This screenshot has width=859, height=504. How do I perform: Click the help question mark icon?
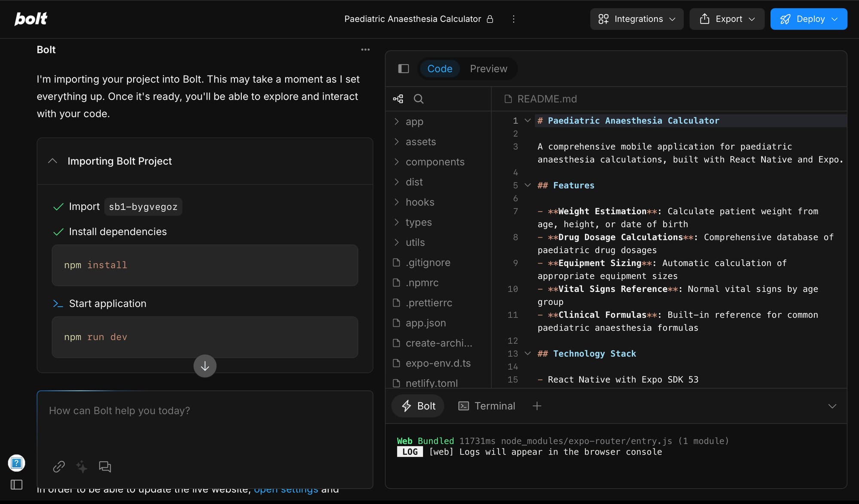coord(16,463)
